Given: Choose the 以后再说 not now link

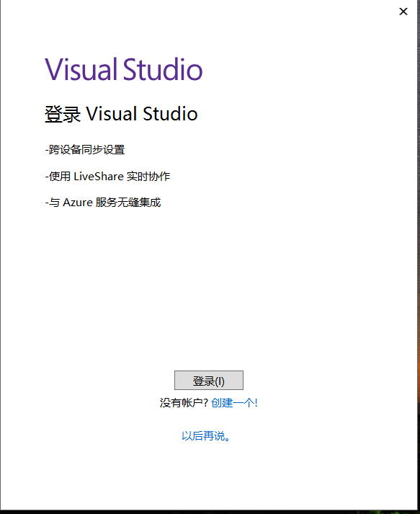Looking at the screenshot, I should click(x=206, y=436).
